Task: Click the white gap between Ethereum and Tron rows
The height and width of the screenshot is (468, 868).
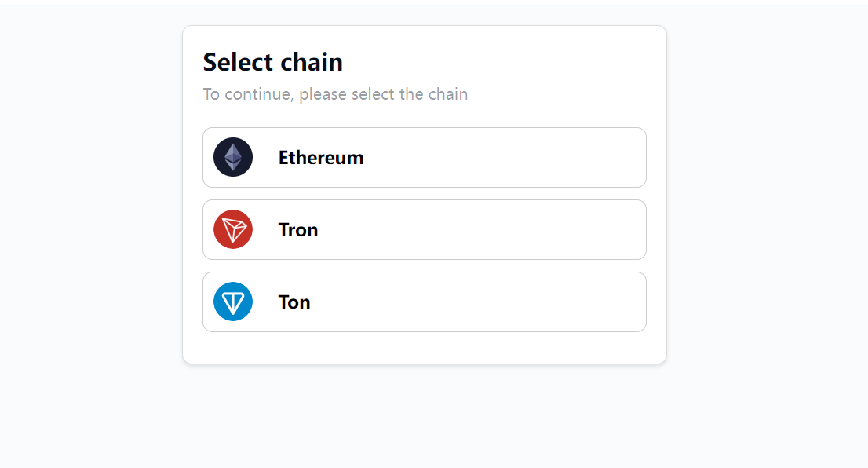Action: point(424,193)
